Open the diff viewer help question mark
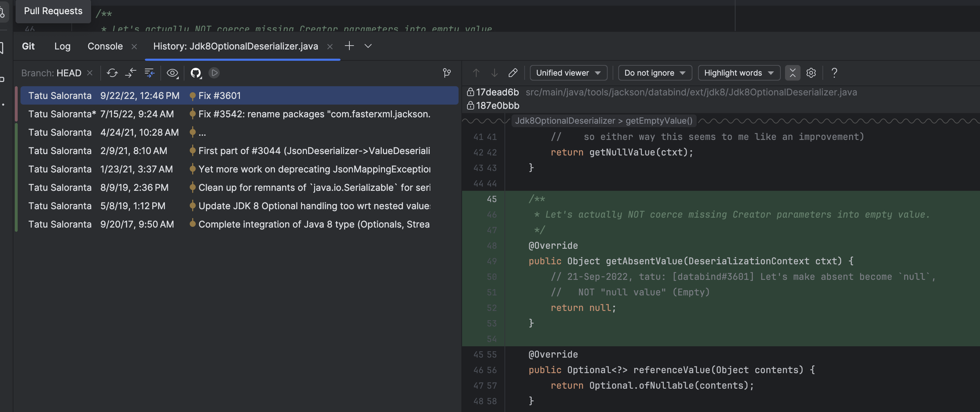980x412 pixels. tap(834, 73)
